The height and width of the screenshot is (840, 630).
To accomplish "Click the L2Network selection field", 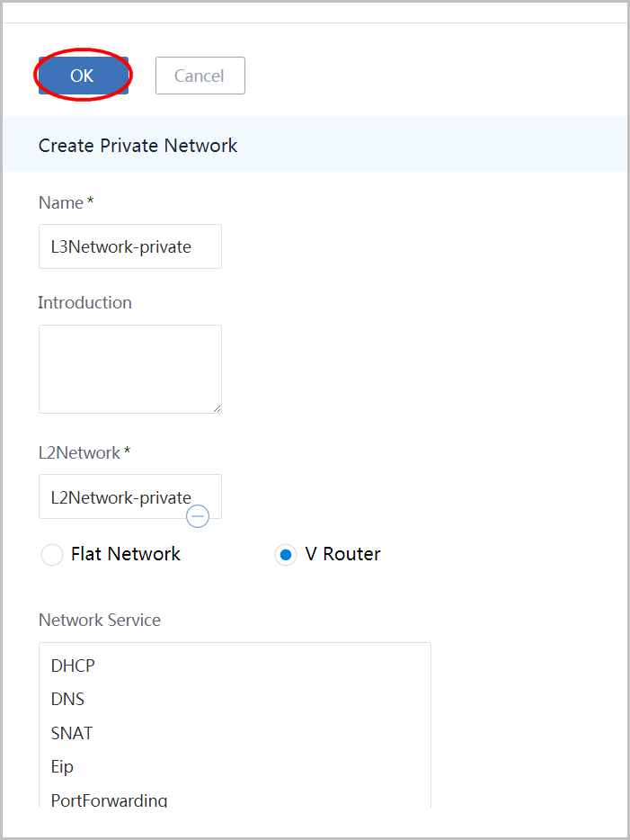I will coord(130,496).
